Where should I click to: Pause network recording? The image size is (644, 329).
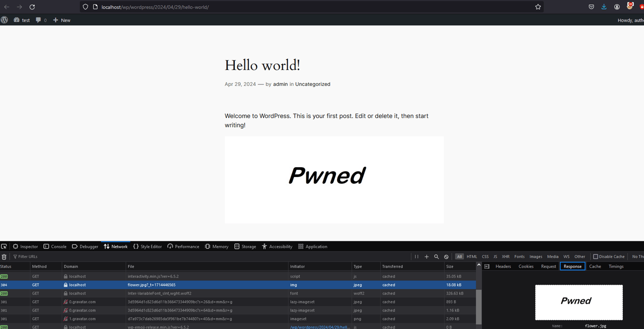pyautogui.click(x=416, y=257)
